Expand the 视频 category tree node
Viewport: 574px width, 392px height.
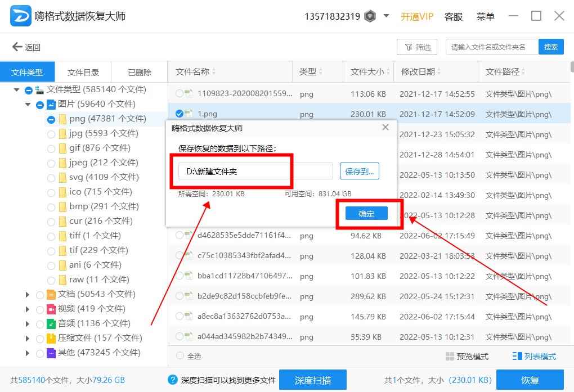[x=28, y=309]
